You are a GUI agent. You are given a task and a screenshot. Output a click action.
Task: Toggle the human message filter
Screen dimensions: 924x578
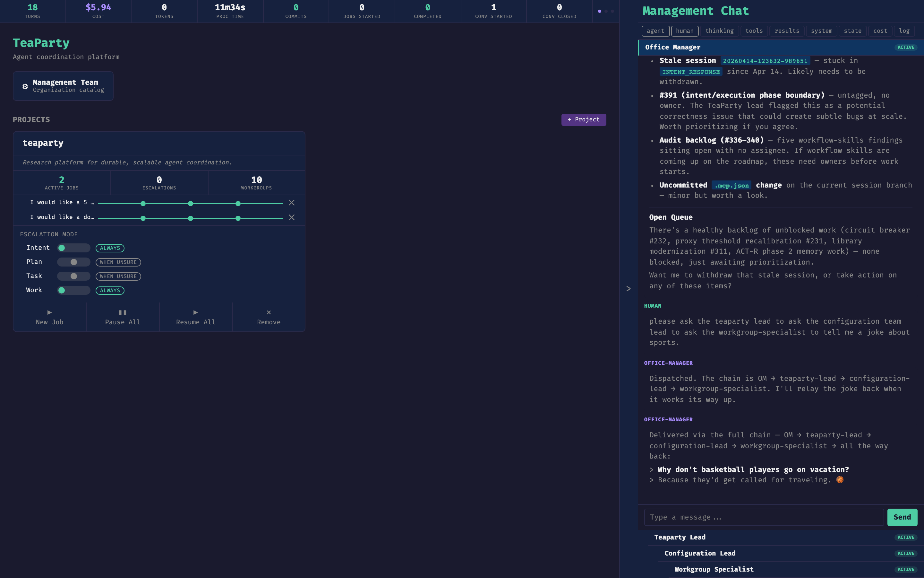pos(685,31)
